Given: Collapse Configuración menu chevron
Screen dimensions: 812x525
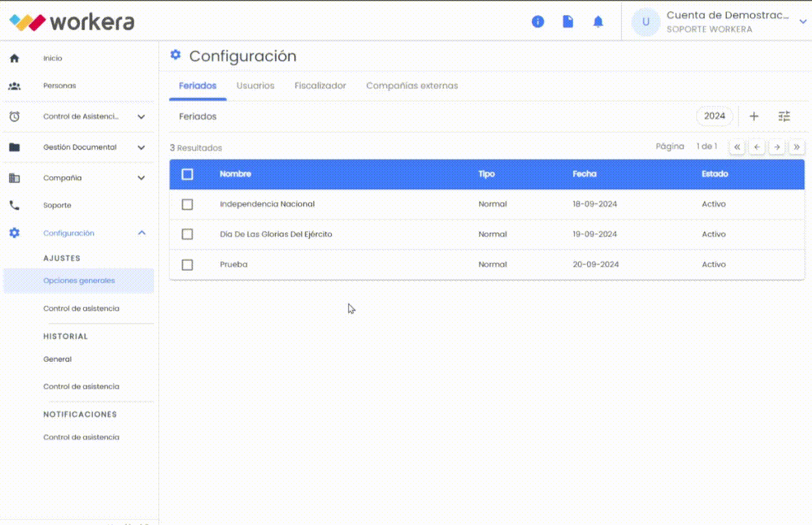Looking at the screenshot, I should (x=142, y=233).
